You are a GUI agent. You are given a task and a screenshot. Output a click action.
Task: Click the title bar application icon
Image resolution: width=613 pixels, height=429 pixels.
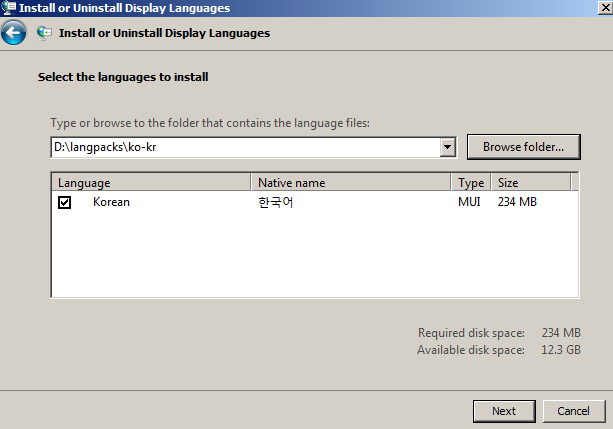click(x=9, y=7)
